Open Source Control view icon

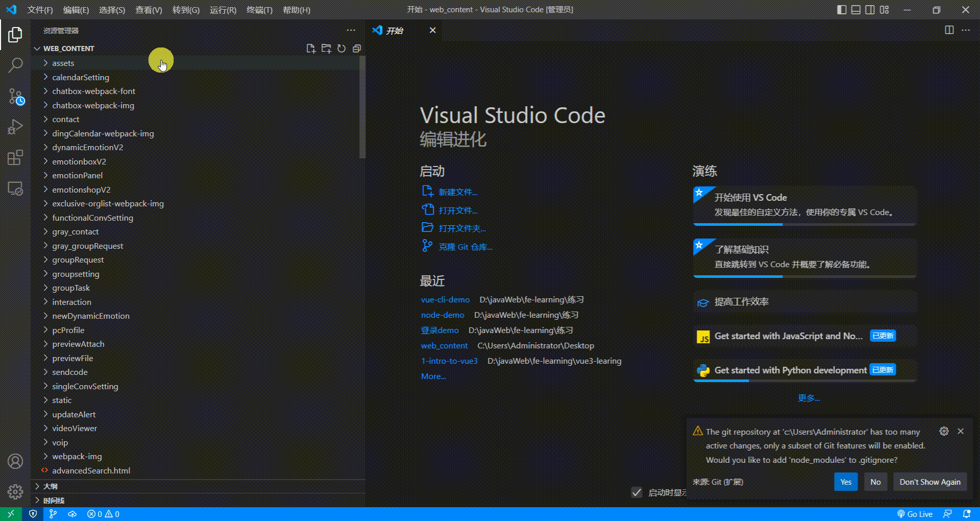15,96
